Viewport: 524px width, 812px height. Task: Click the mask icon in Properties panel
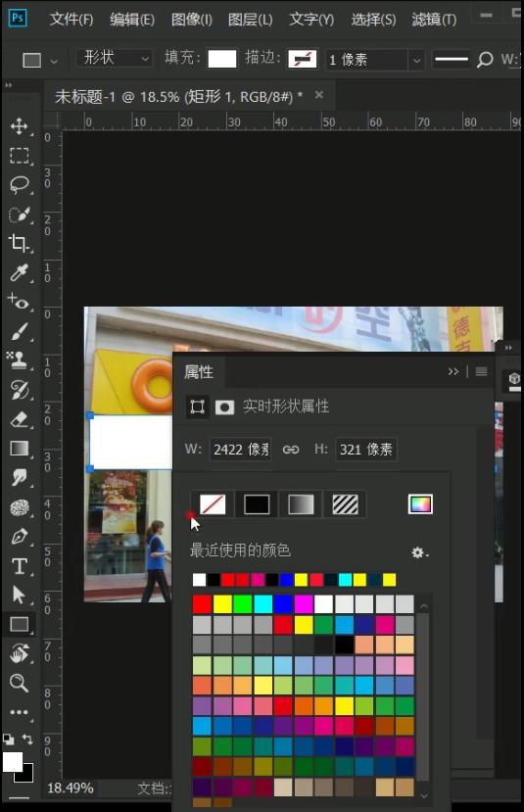point(224,407)
